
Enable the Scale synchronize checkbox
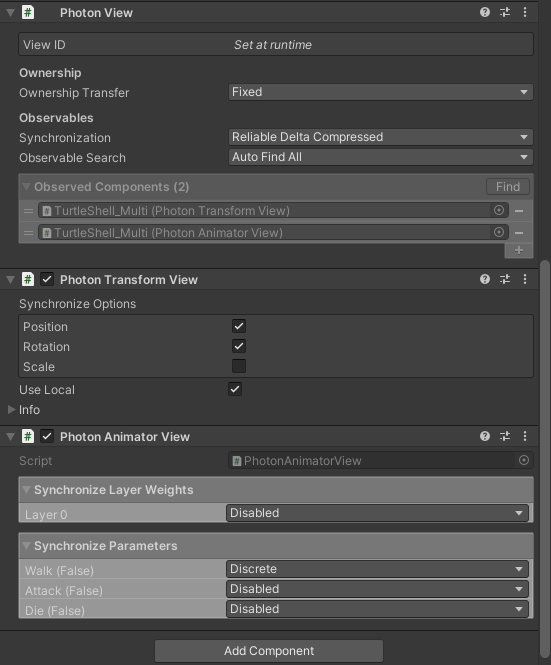click(x=239, y=366)
